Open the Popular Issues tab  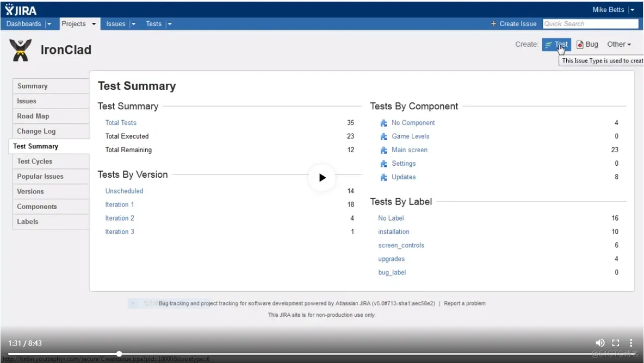pyautogui.click(x=51, y=177)
